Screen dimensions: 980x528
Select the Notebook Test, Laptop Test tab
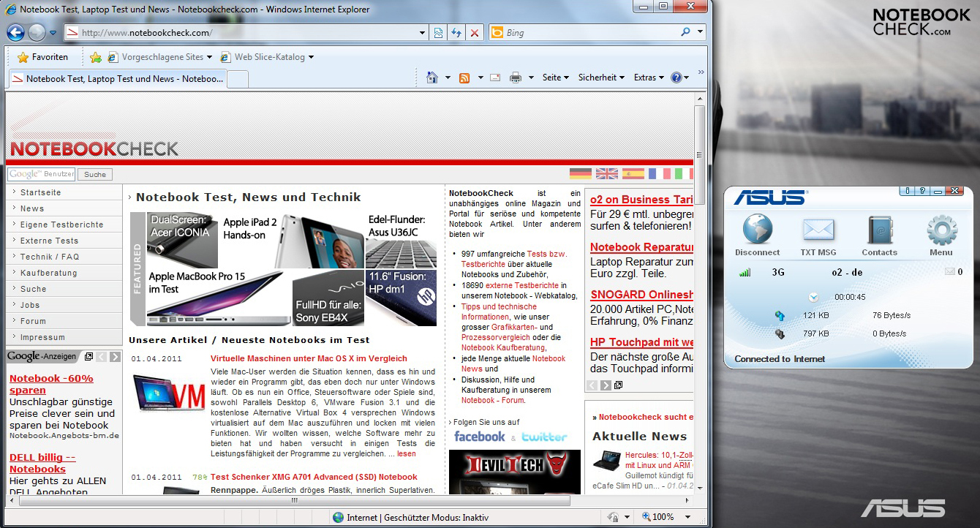pos(117,79)
